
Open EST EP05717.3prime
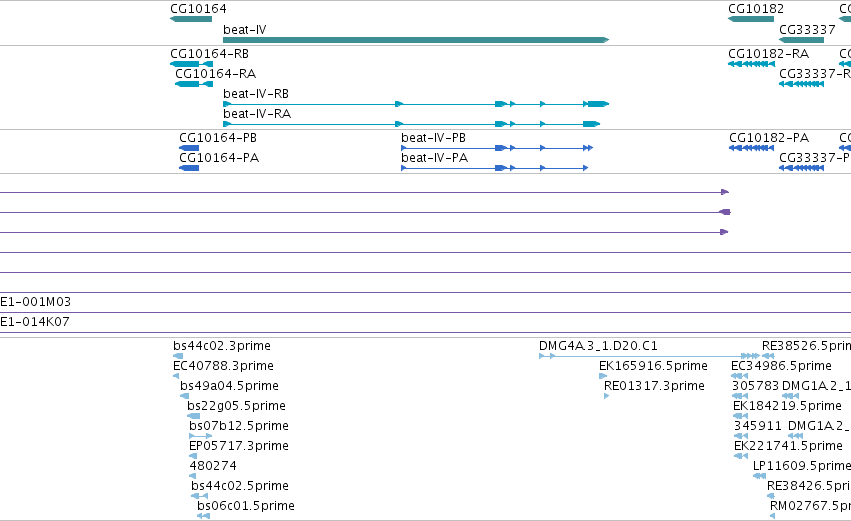click(239, 446)
